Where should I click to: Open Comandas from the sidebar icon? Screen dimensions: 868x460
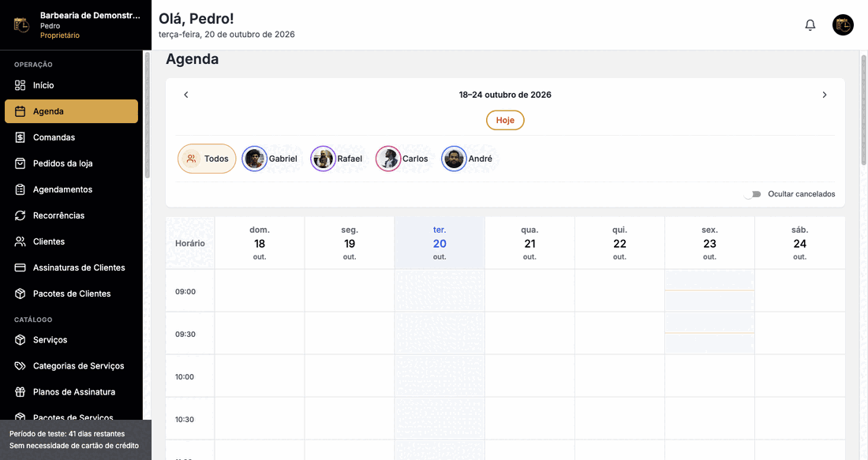20,137
